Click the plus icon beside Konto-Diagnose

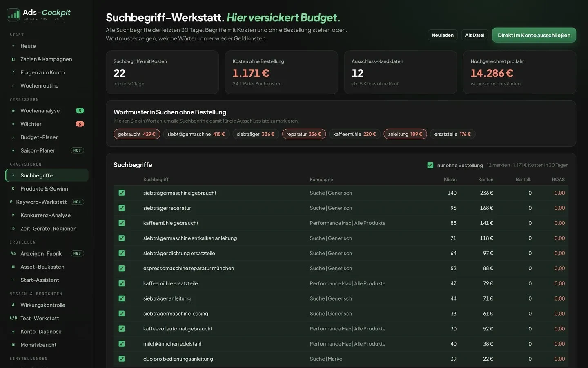pos(13,332)
